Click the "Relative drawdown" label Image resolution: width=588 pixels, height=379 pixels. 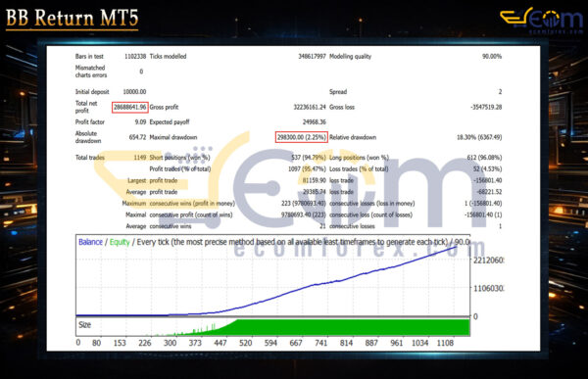[353, 137]
